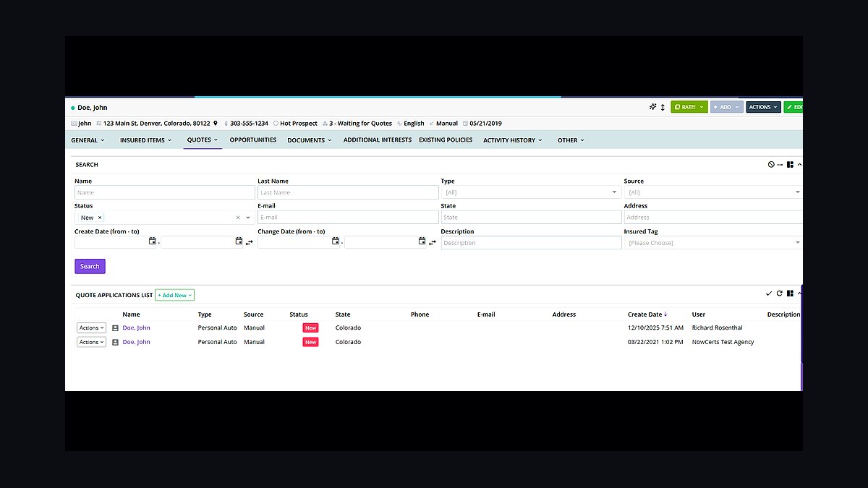Click the map pin icon after the address
868x488 pixels.
215,124
